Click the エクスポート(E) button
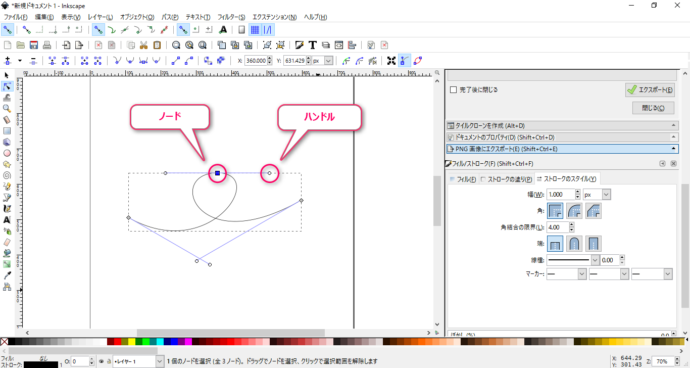Screen dimensions: 690x368 tap(650, 90)
